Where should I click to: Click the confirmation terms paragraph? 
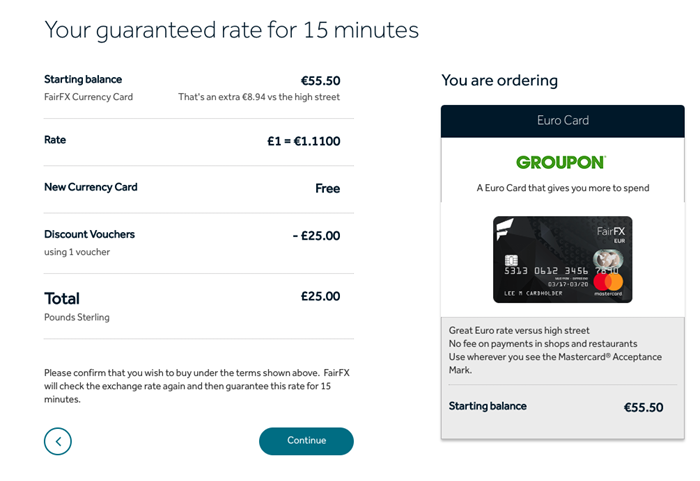pos(197,386)
